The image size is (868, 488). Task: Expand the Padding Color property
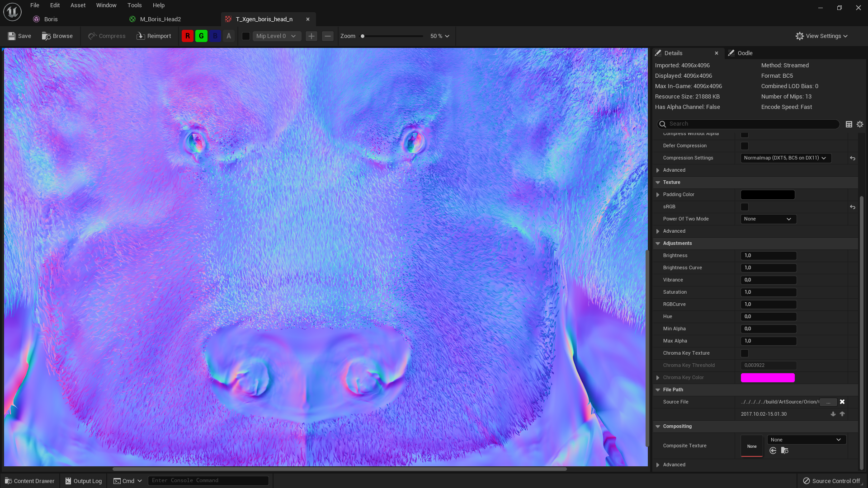(x=658, y=195)
